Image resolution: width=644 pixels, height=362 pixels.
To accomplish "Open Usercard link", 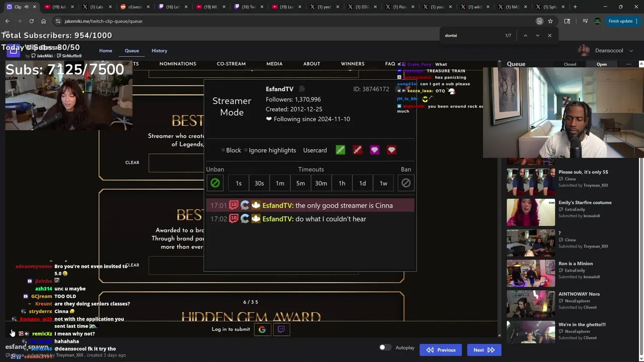I will click(315, 150).
